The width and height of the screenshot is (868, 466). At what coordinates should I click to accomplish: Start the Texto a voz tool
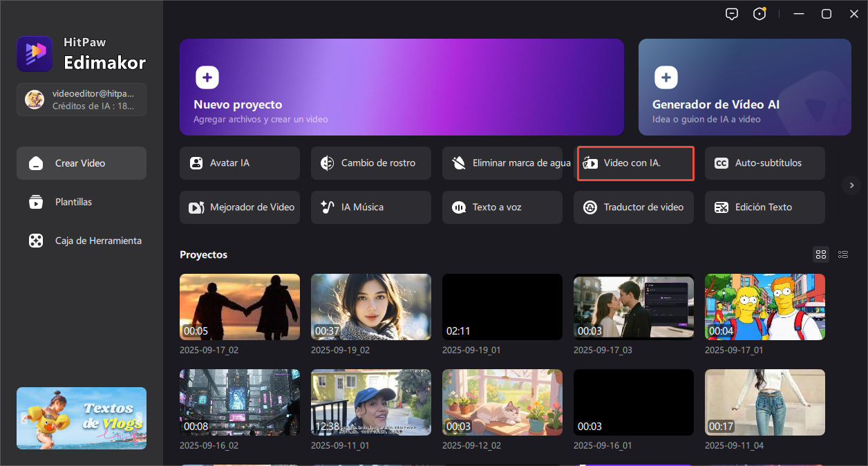point(502,207)
